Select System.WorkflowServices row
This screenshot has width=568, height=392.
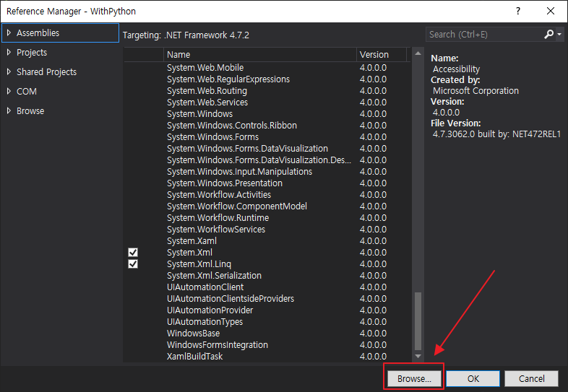click(267, 230)
